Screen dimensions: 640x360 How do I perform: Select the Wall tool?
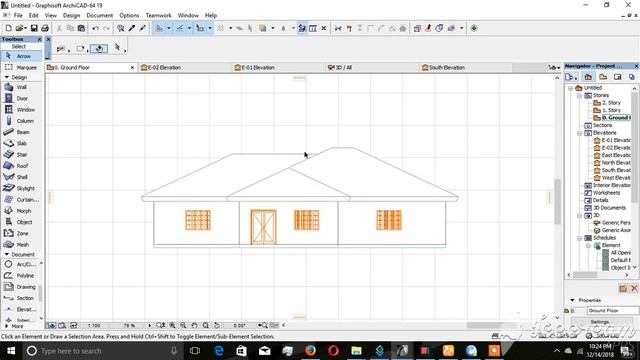(21, 87)
